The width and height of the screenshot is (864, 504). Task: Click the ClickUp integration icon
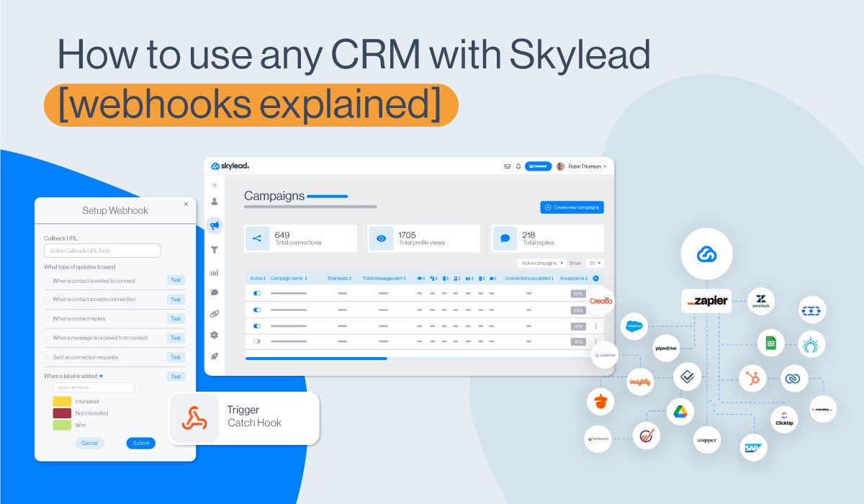point(783,420)
